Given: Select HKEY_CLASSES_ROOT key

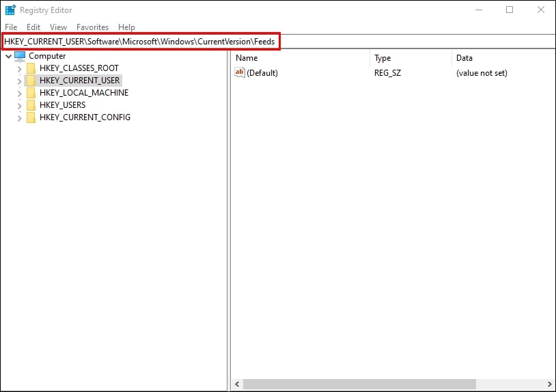Looking at the screenshot, I should pyautogui.click(x=79, y=68).
